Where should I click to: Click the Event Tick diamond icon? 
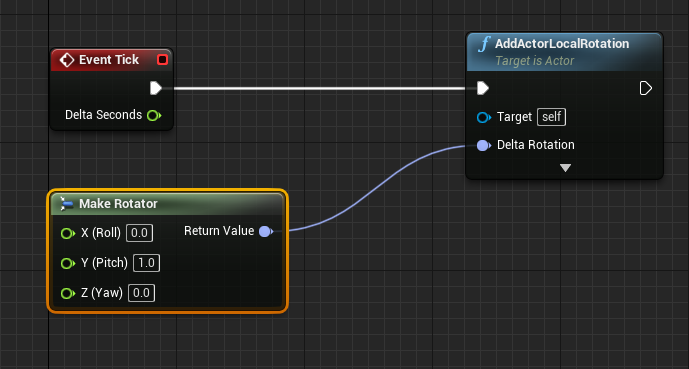click(67, 60)
